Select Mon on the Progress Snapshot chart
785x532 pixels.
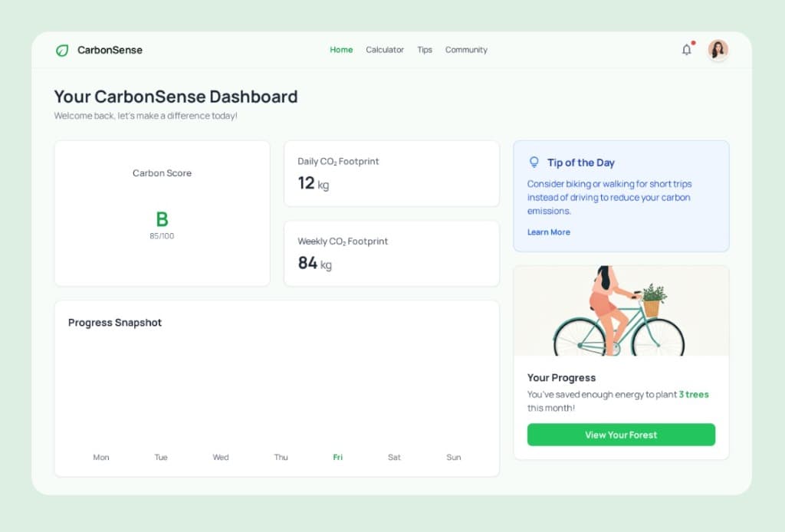coord(101,457)
